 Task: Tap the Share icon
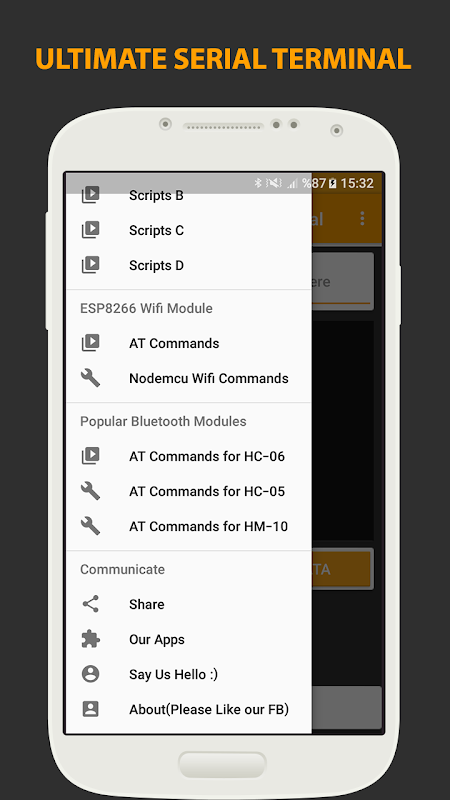(x=90, y=604)
